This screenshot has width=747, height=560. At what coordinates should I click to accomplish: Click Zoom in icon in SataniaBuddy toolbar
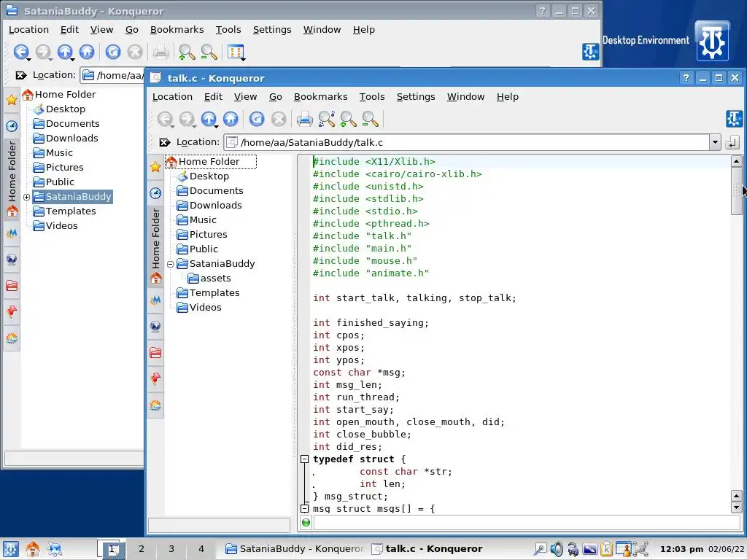pyautogui.click(x=187, y=52)
